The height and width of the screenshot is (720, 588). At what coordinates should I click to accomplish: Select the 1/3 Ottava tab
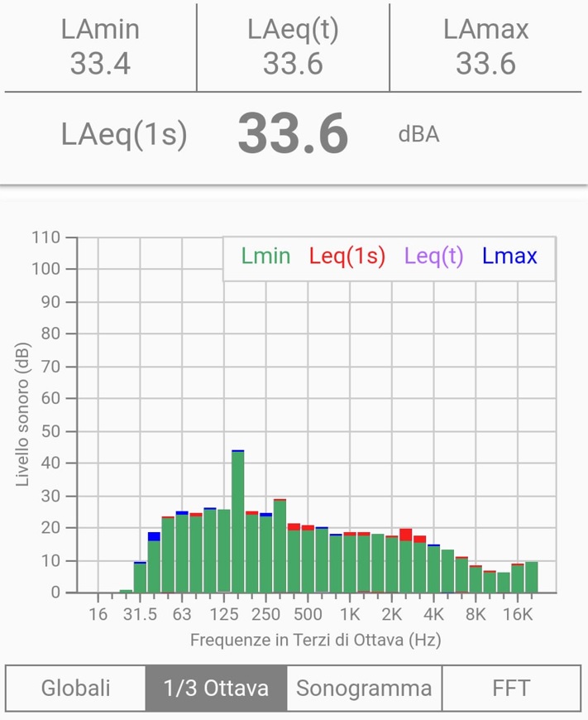[x=216, y=688]
